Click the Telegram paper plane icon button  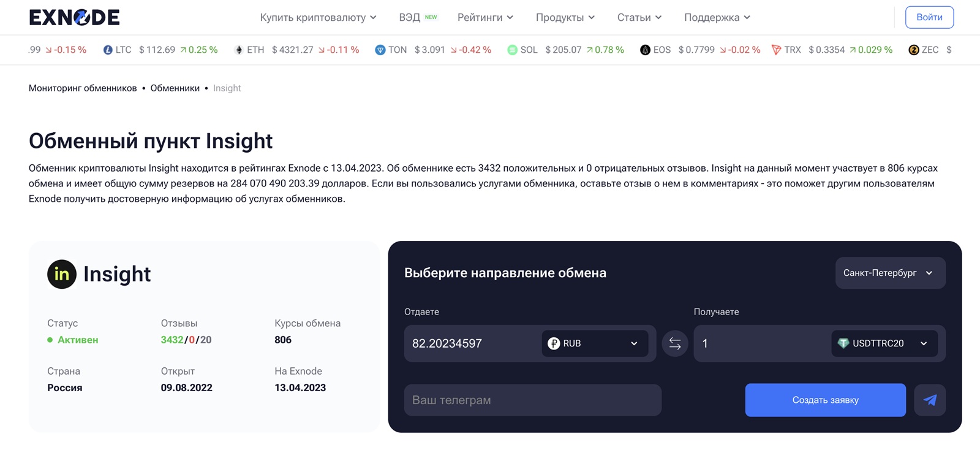pos(929,400)
